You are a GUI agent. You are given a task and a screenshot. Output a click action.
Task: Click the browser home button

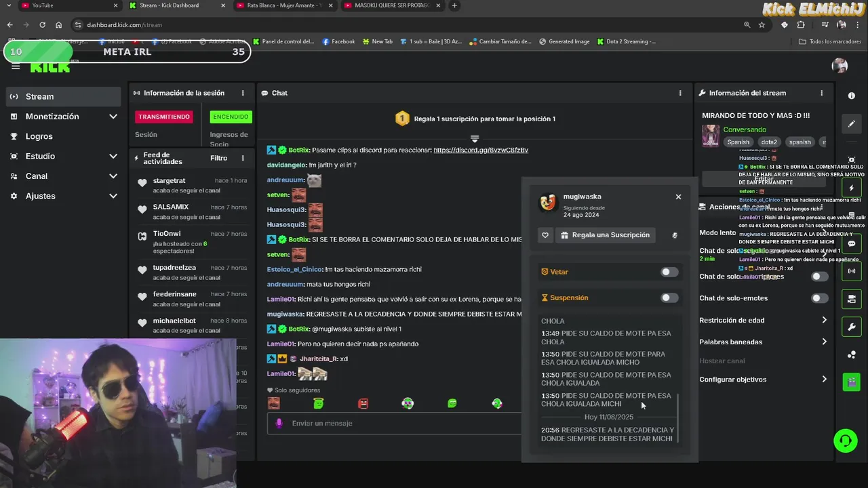58,24
